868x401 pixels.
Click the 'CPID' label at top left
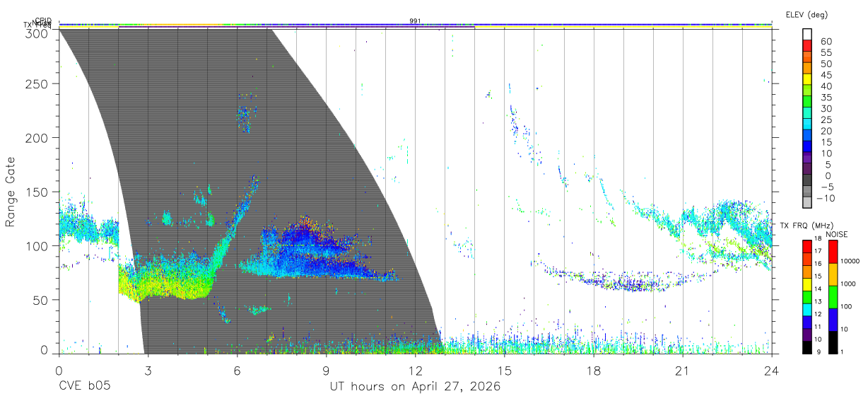43,21
